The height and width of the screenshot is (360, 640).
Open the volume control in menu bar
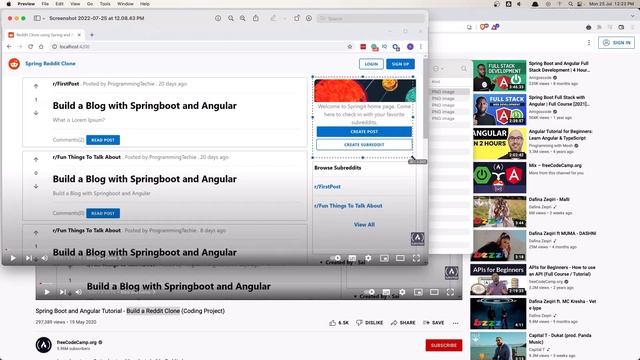[x=519, y=4]
